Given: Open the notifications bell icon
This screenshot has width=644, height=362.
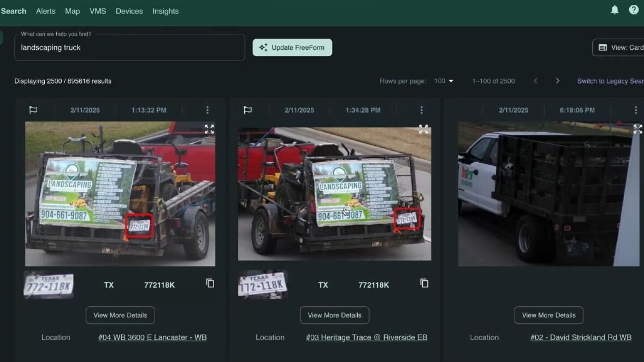Looking at the screenshot, I should [614, 10].
